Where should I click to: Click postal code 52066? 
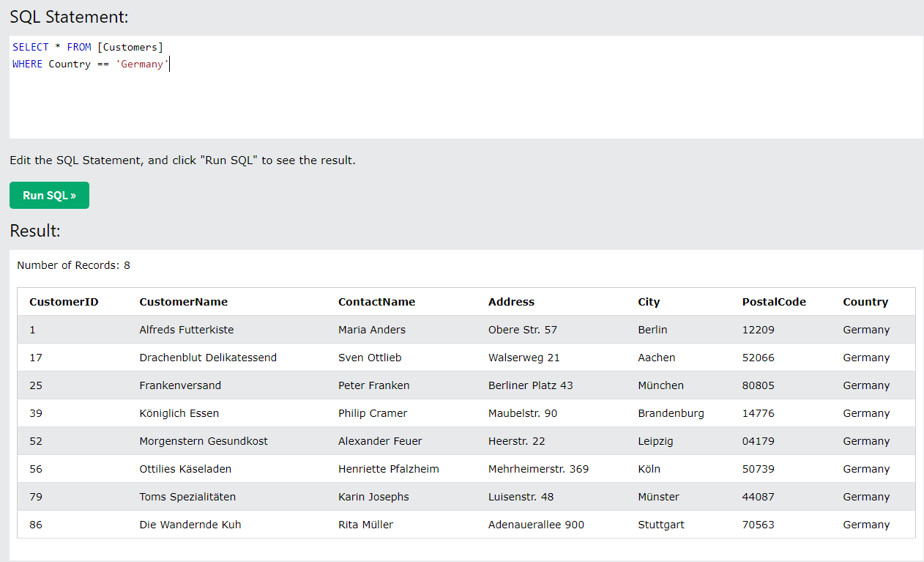[758, 358]
